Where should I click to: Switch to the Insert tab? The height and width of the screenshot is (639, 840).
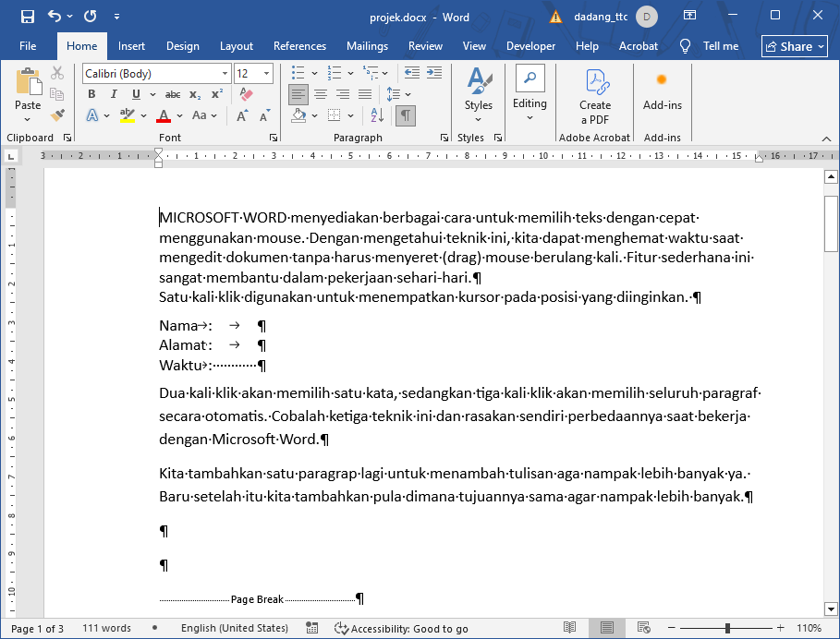pyautogui.click(x=131, y=46)
